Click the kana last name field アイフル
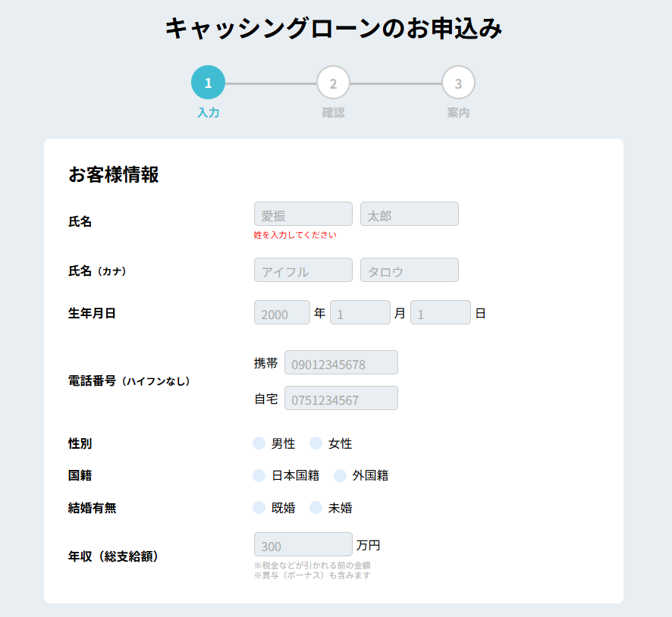Screen dimensions: 672x617 pos(303,270)
